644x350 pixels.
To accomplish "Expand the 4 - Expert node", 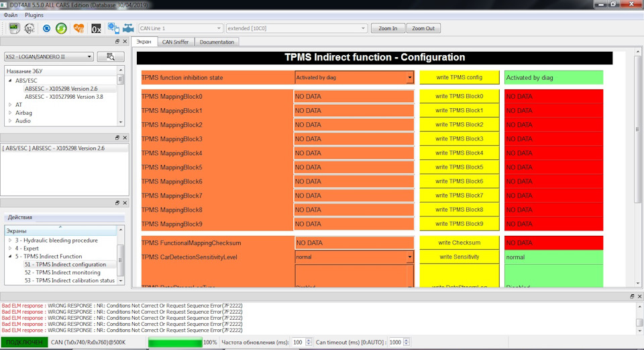I will click(x=10, y=249).
